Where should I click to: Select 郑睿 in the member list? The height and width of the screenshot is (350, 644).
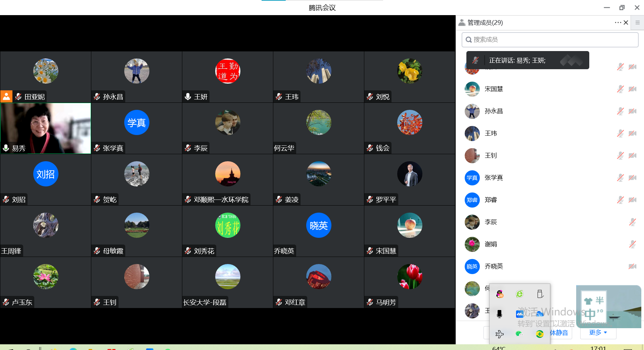pos(491,200)
